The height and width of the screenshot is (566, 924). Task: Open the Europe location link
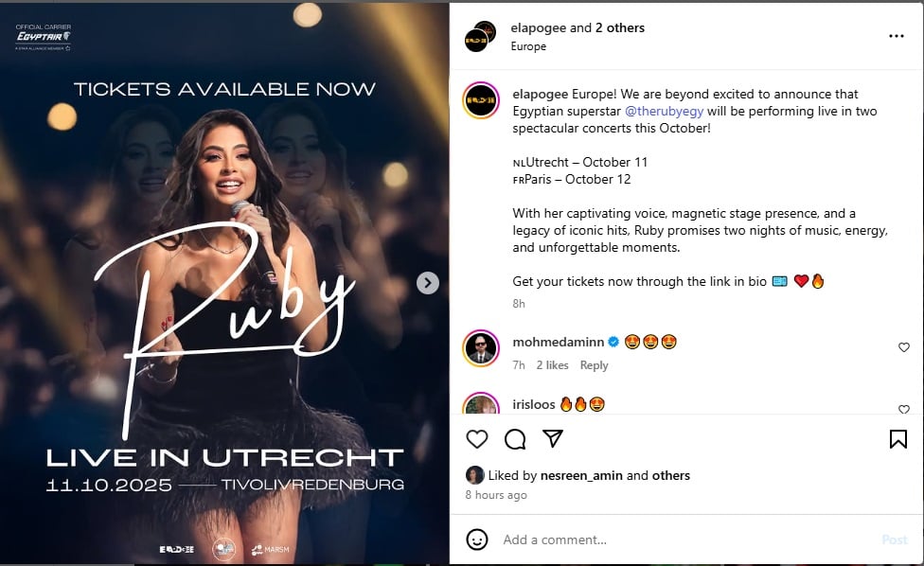point(528,46)
